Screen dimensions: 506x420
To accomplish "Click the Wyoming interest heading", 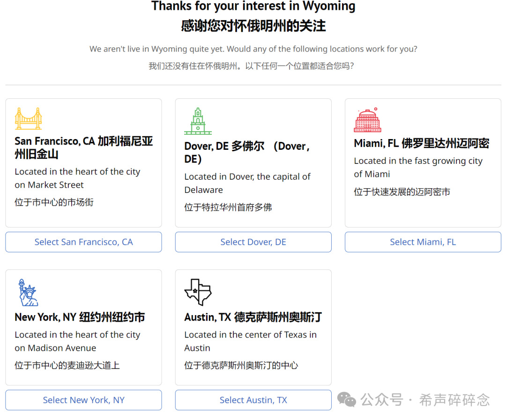I will (x=253, y=6).
